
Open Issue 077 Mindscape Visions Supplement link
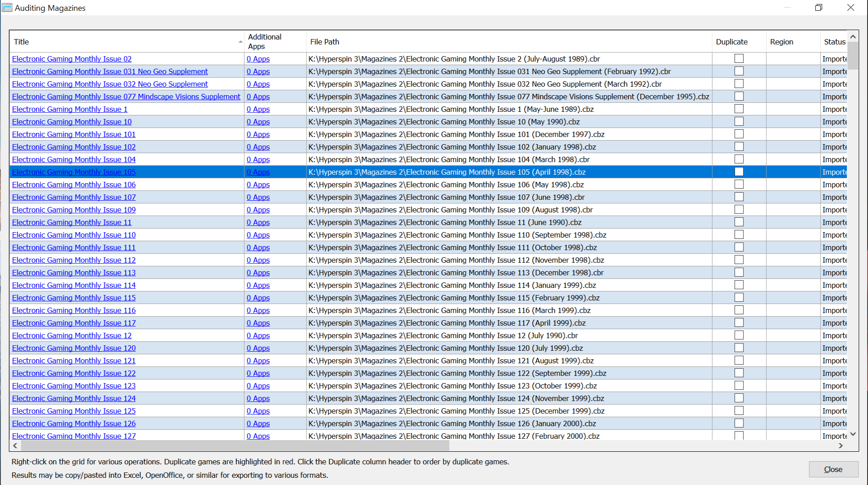(126, 97)
